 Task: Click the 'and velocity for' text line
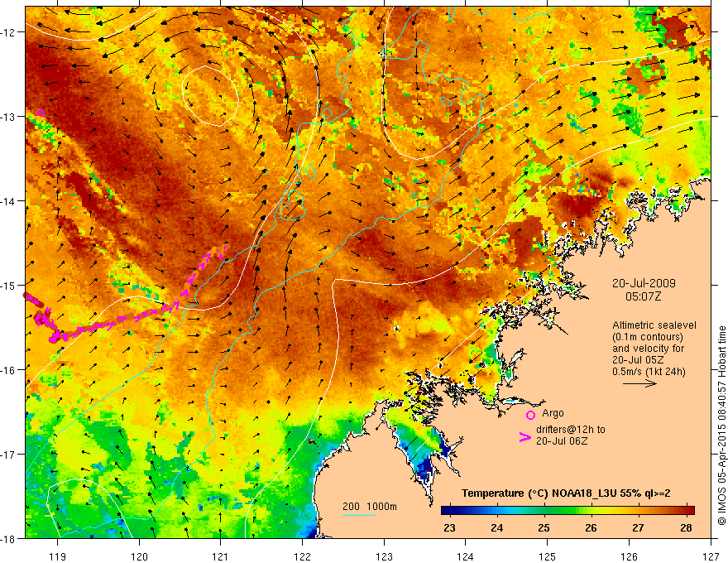tap(648, 349)
